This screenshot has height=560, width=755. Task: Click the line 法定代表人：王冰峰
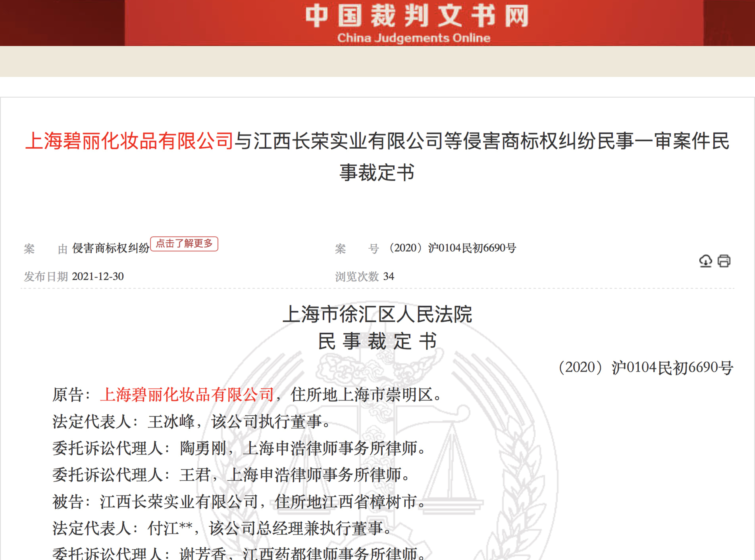193,421
